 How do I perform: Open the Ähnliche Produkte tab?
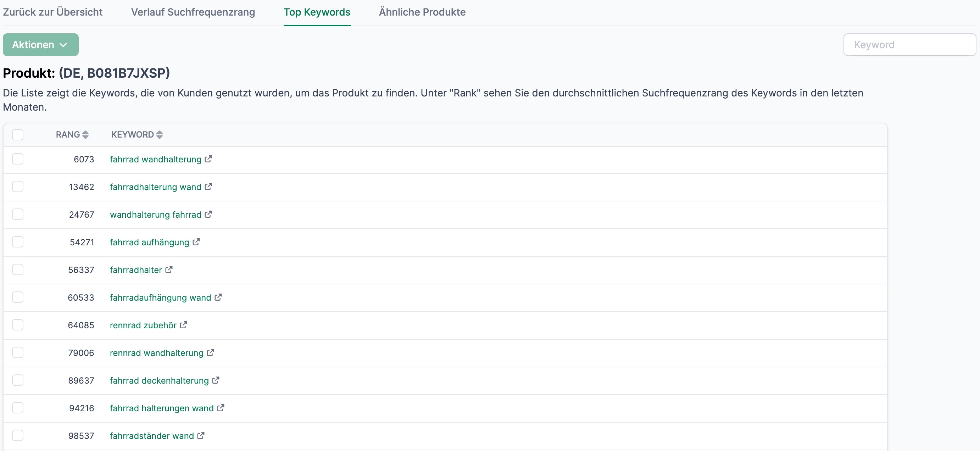pyautogui.click(x=422, y=12)
